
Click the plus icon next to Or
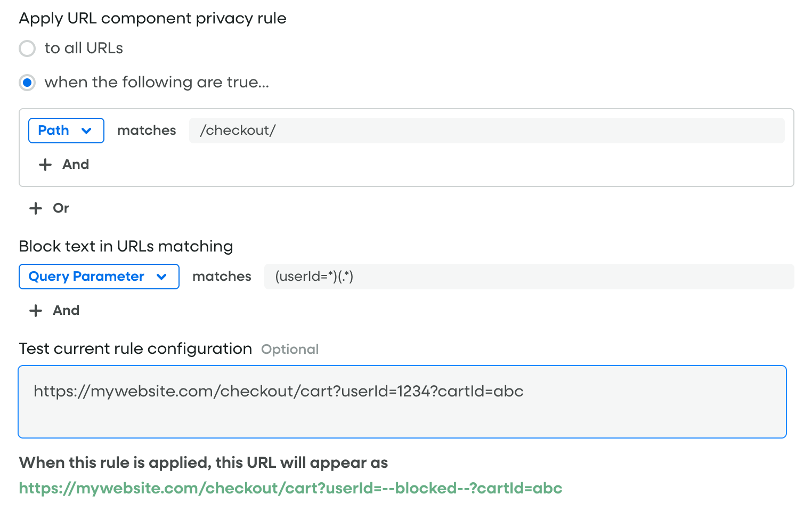[36, 208]
